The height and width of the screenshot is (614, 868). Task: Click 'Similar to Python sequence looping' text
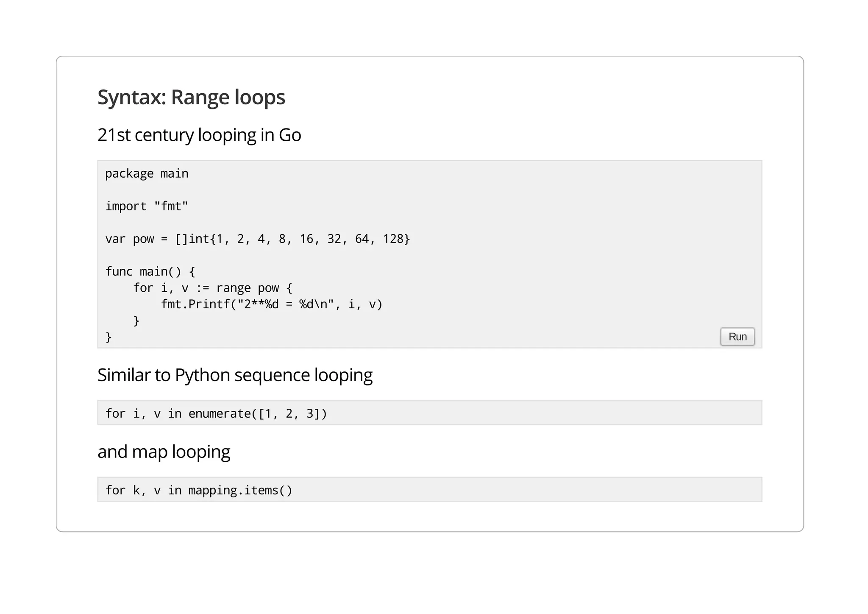pos(235,375)
